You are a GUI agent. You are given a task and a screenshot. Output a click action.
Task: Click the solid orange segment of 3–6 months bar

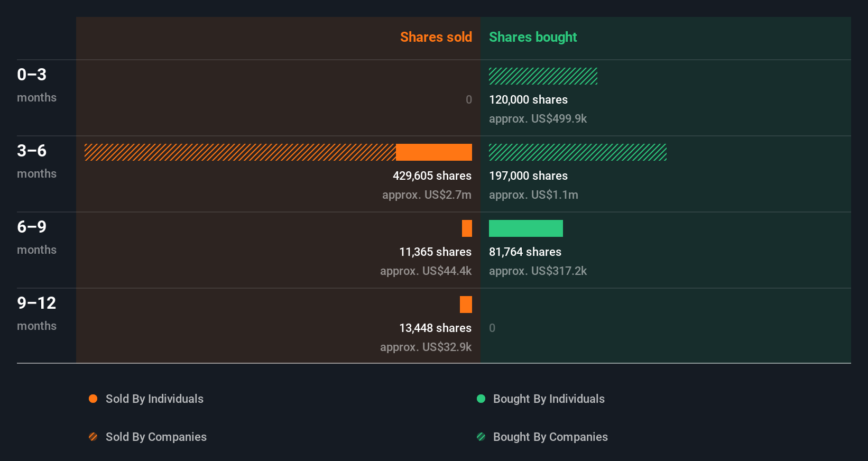[x=434, y=152]
